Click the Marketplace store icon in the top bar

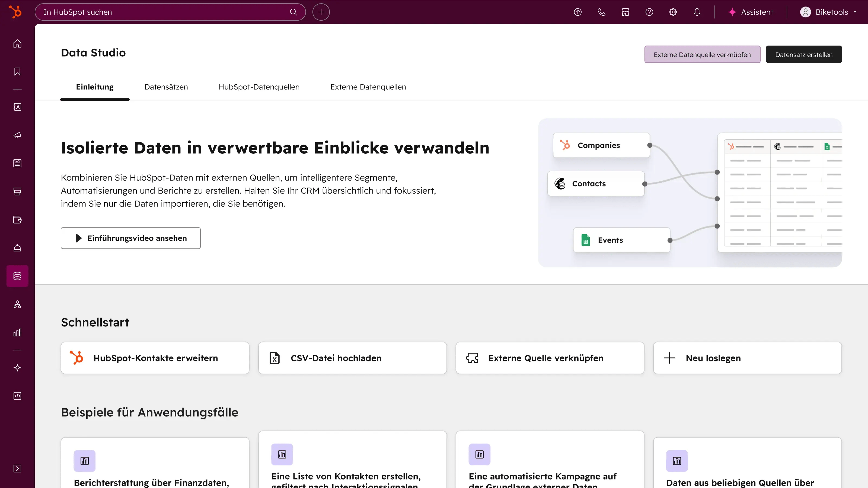click(x=626, y=12)
